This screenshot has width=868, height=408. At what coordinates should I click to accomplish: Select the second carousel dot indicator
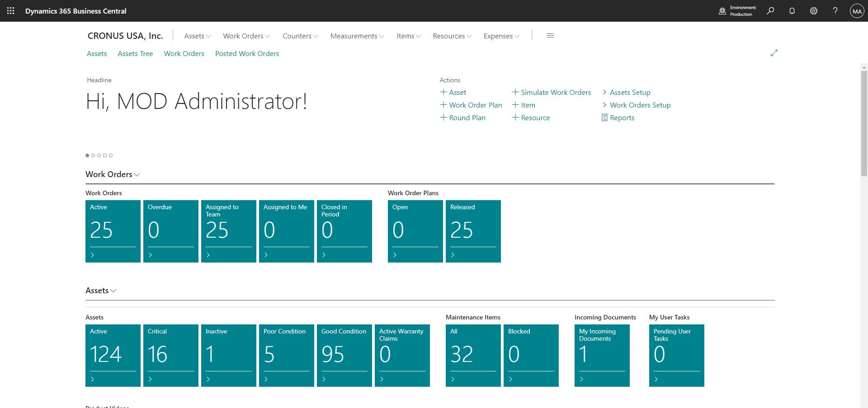click(93, 155)
